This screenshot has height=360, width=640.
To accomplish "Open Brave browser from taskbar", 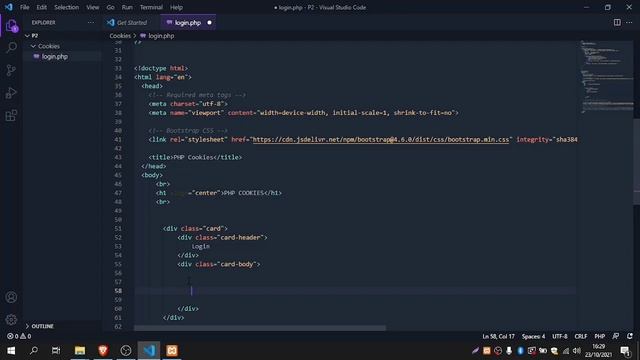I will (103, 351).
